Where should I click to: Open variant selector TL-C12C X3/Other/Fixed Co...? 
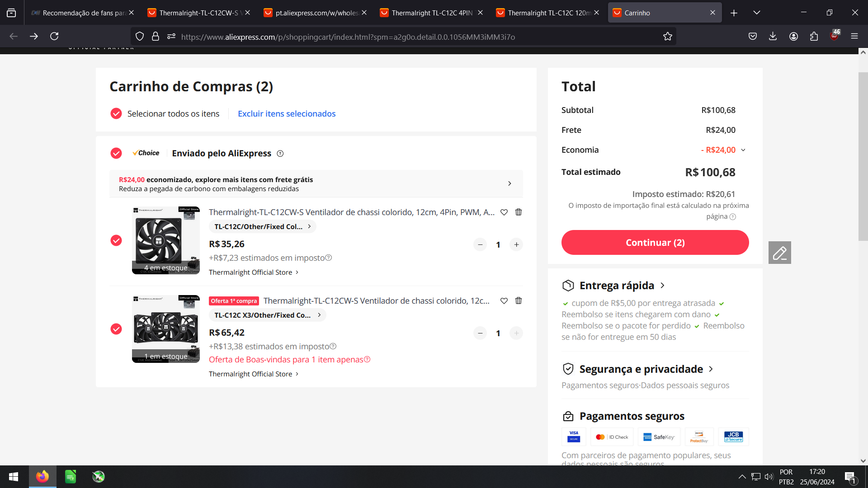[x=268, y=315]
